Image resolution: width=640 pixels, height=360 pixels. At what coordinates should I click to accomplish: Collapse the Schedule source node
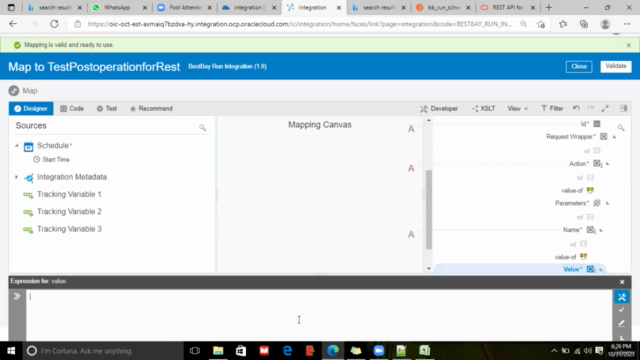click(x=17, y=146)
